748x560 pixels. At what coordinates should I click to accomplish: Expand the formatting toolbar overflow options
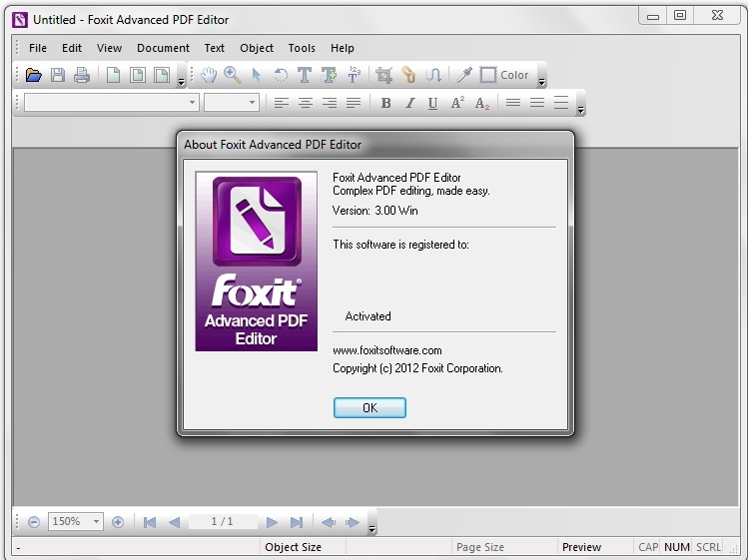click(580, 110)
